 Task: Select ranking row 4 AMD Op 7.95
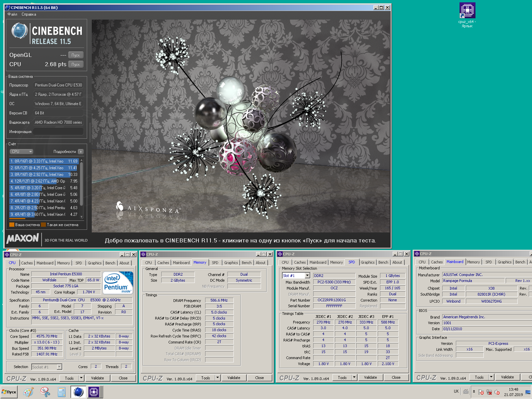(44, 181)
